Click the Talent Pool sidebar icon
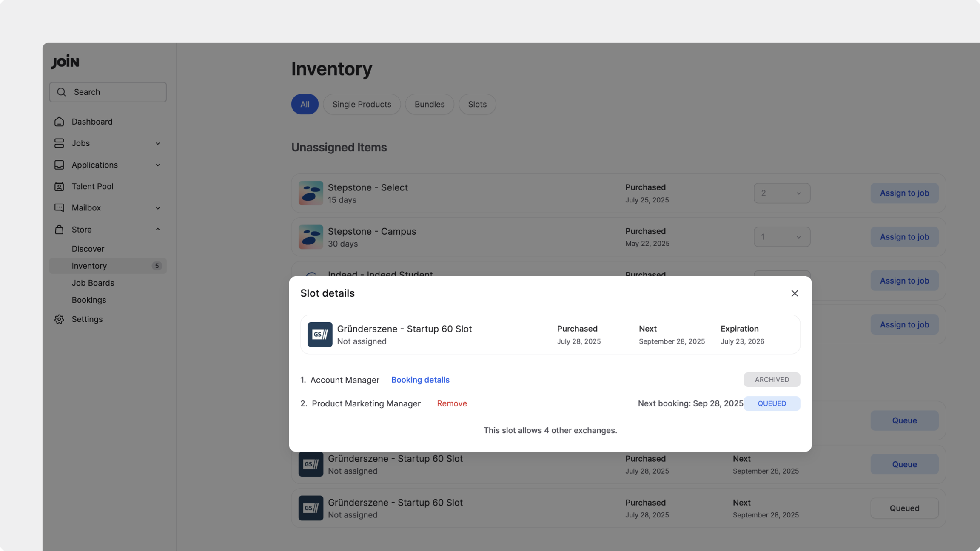Viewport: 980px width, 551px height. [59, 186]
